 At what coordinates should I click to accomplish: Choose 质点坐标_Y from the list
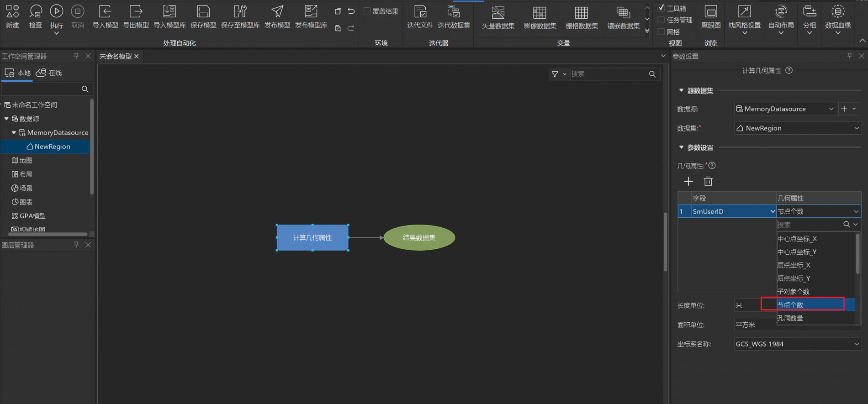pos(794,278)
